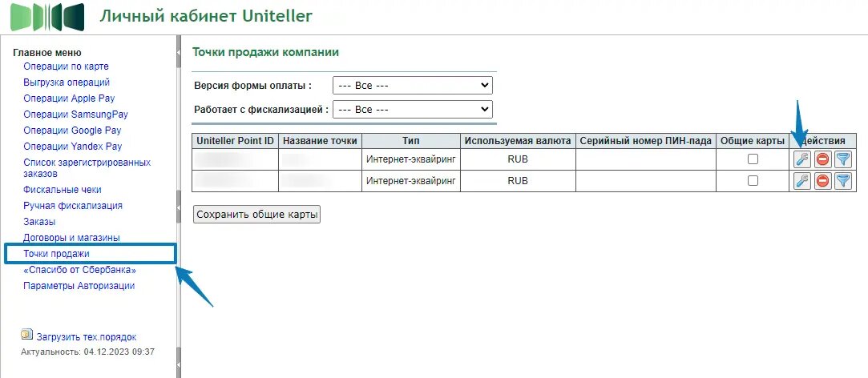Screen dimensions: 868x378
Task: Click the Общие карты column header
Action: (x=753, y=141)
